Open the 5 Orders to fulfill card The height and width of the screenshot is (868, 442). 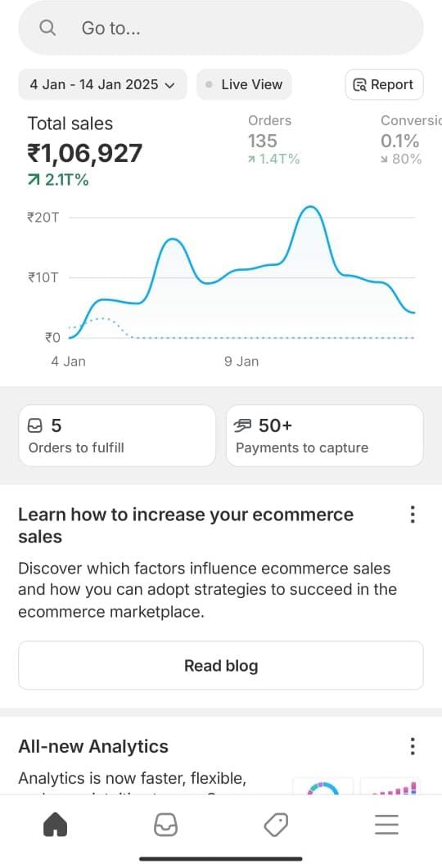(x=117, y=436)
